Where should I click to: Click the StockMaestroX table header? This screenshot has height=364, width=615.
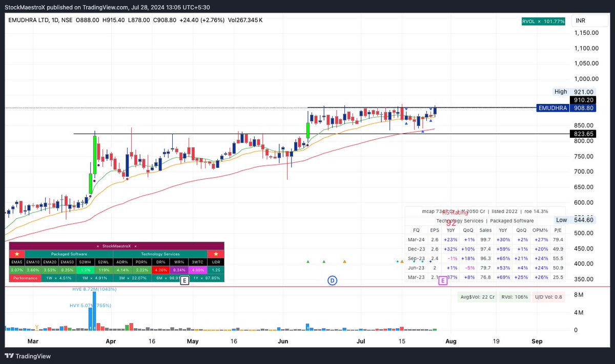117,246
